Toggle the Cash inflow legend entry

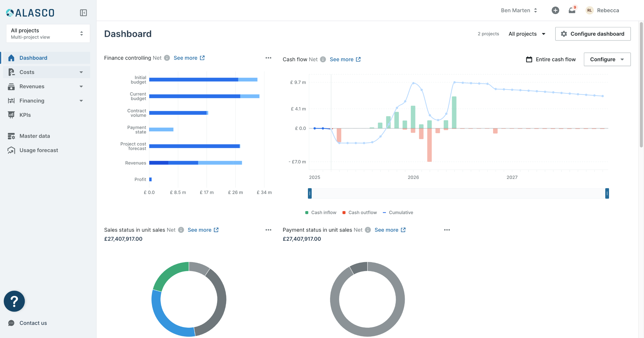point(321,212)
